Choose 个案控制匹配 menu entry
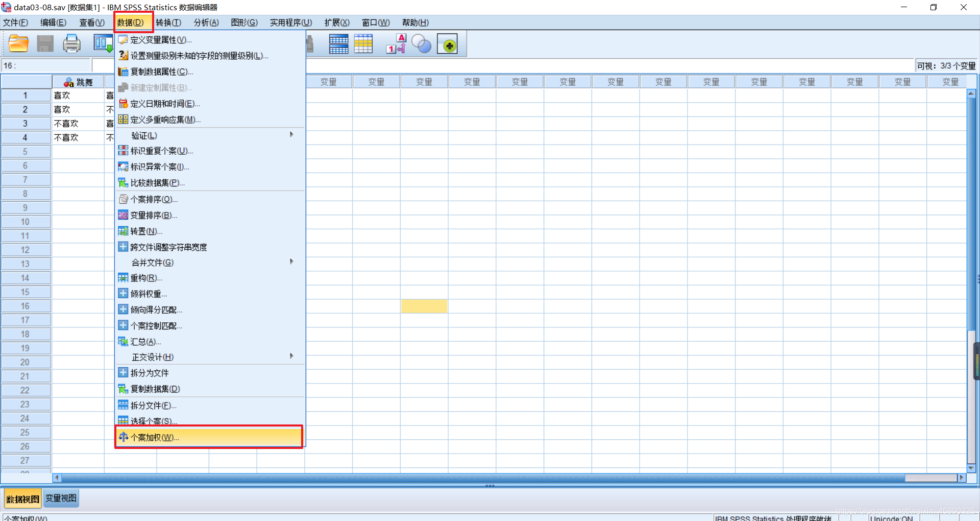The height and width of the screenshot is (521, 980). 210,325
